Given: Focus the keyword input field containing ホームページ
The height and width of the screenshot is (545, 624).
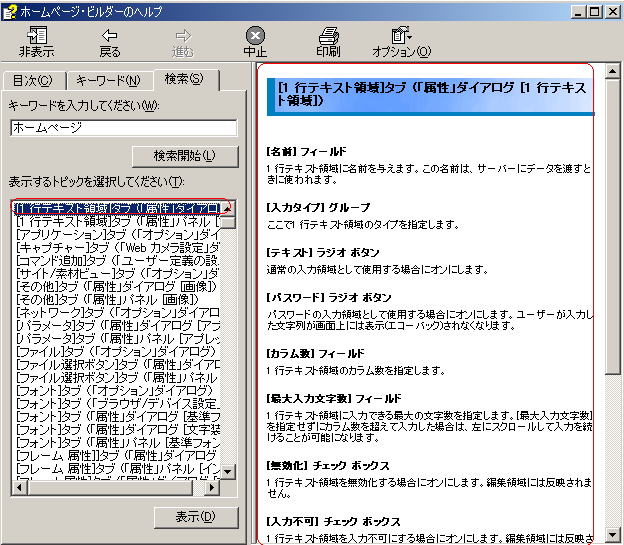Looking at the screenshot, I should [x=123, y=128].
